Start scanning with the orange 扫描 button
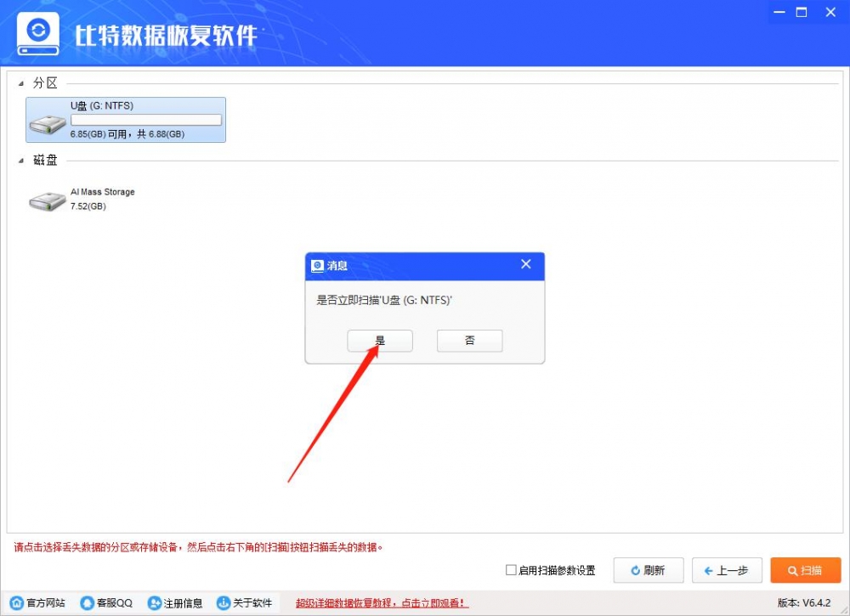Image resolution: width=850 pixels, height=616 pixels. coord(805,570)
